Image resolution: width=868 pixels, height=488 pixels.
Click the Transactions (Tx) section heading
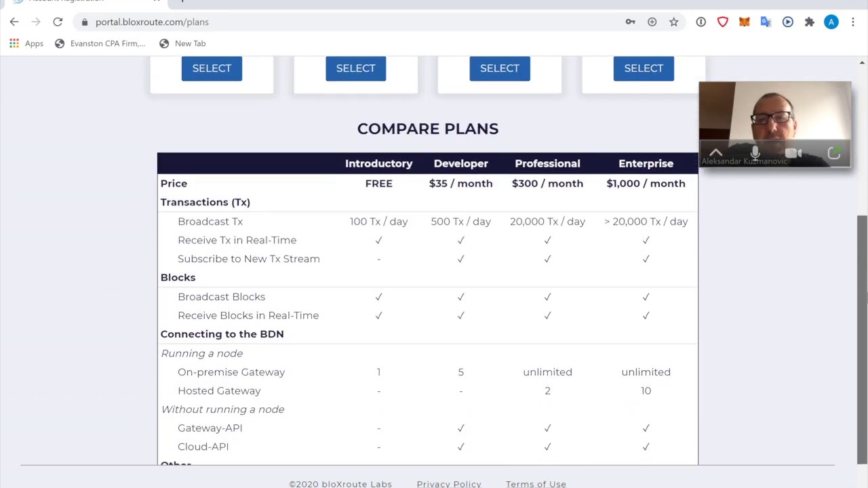[205, 202]
